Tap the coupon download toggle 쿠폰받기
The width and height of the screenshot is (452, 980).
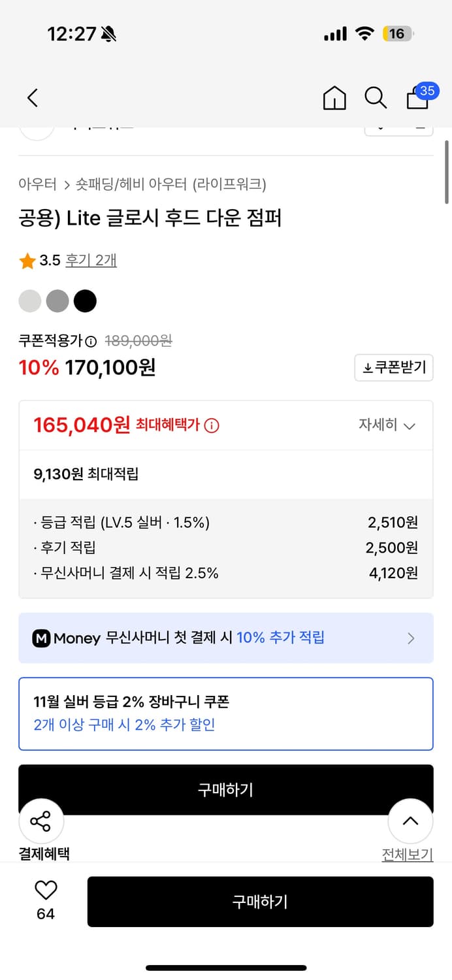[x=394, y=367]
